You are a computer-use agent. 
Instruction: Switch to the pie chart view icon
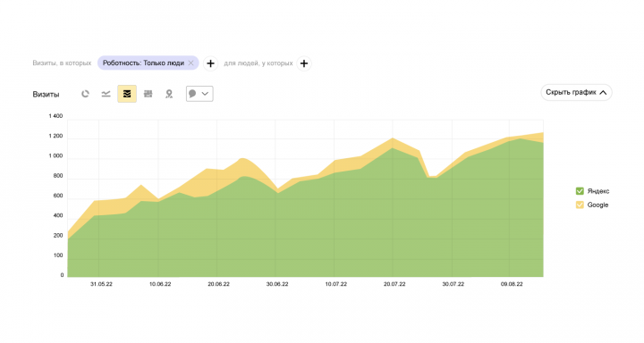coord(85,94)
